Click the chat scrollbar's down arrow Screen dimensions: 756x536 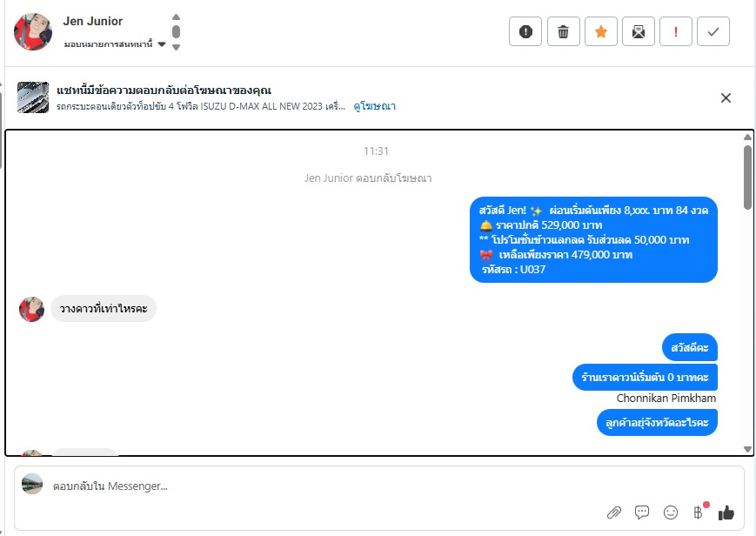tap(748, 449)
